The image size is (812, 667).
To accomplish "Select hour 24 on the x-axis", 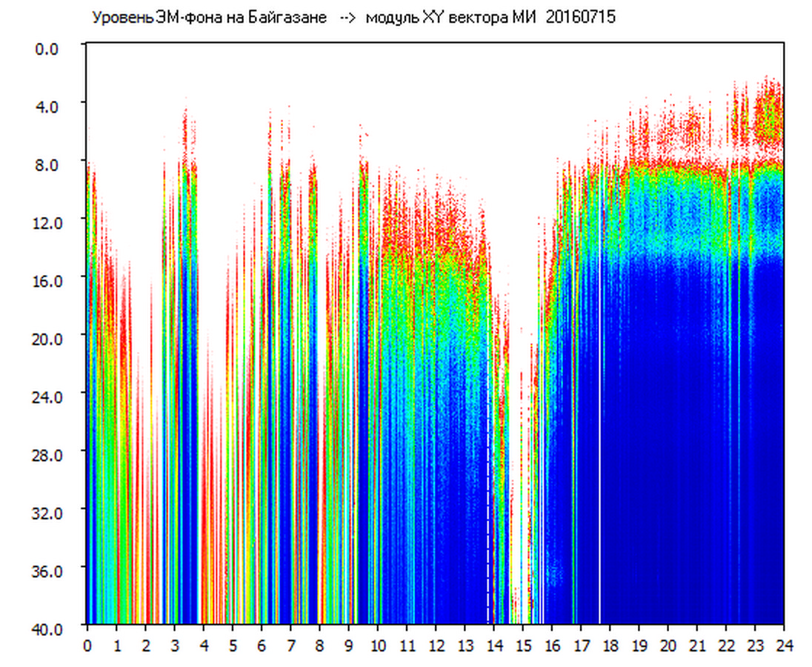I will coord(784,646).
